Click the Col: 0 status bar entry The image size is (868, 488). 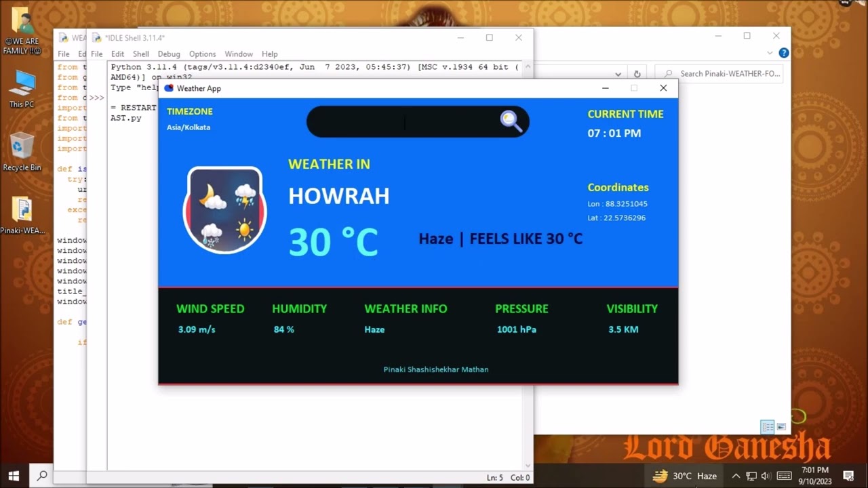pyautogui.click(x=520, y=478)
